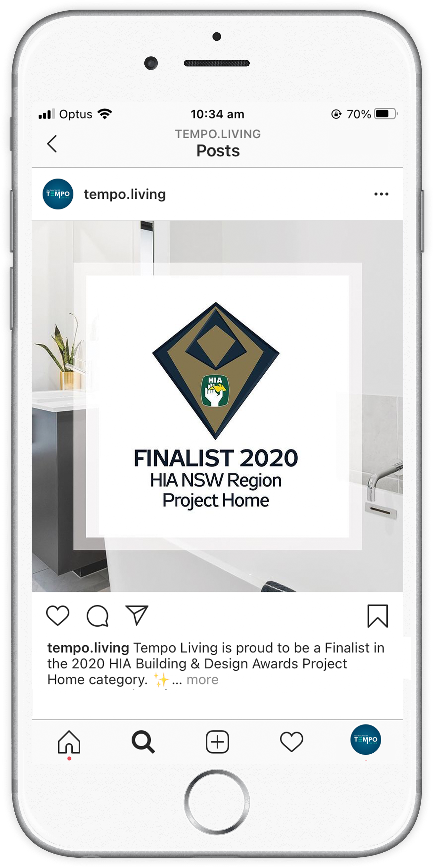The width and height of the screenshot is (434, 868).
Task: Create new post with plus icon
Action: pyautogui.click(x=218, y=742)
